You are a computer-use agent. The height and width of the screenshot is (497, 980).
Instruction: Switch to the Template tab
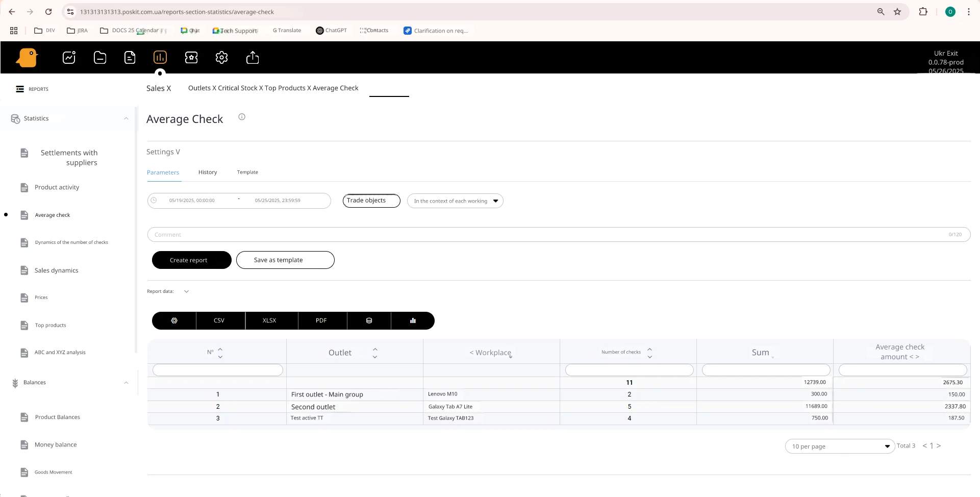[x=247, y=172]
